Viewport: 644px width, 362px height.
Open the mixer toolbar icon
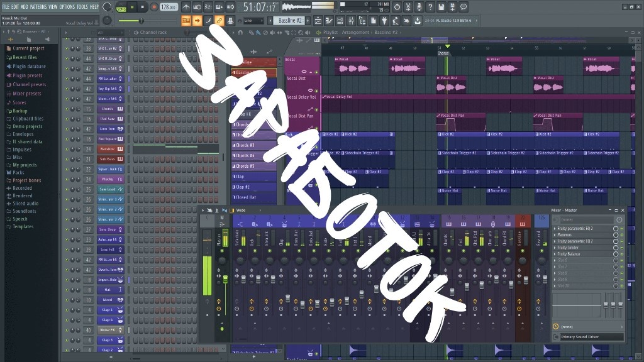pyautogui.click(x=351, y=21)
